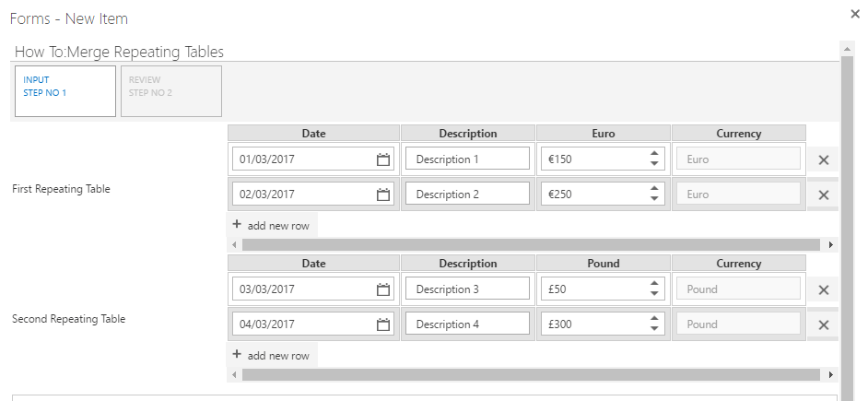Click first table's horizontal scrollbar left arrow
This screenshot has height=401, width=868.
coord(234,244)
